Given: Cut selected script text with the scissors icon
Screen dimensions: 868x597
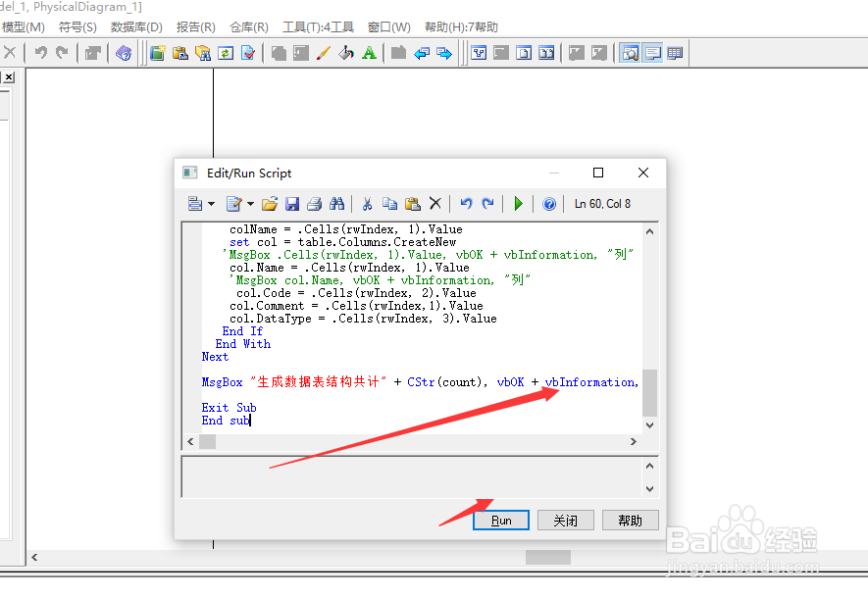Looking at the screenshot, I should coord(366,203).
